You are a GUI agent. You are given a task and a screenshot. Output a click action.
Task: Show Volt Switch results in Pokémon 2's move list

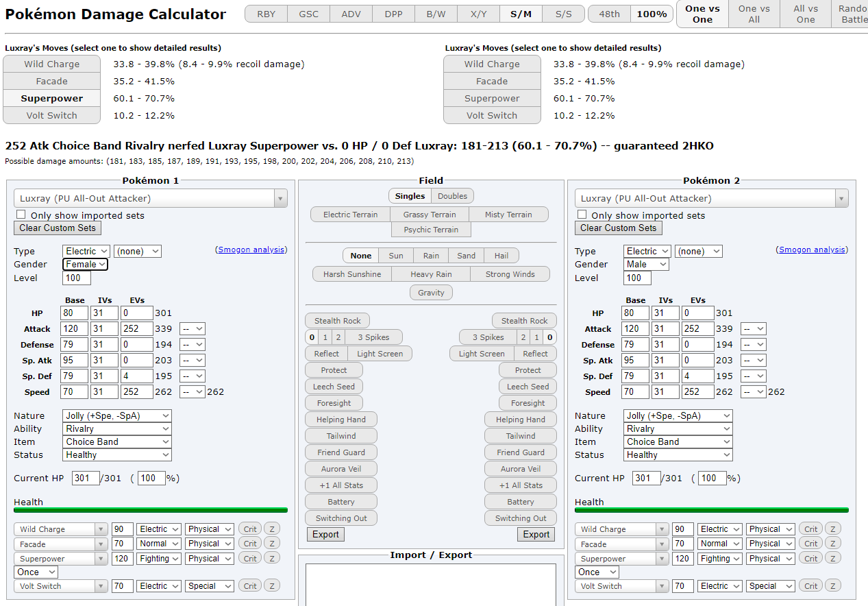492,116
